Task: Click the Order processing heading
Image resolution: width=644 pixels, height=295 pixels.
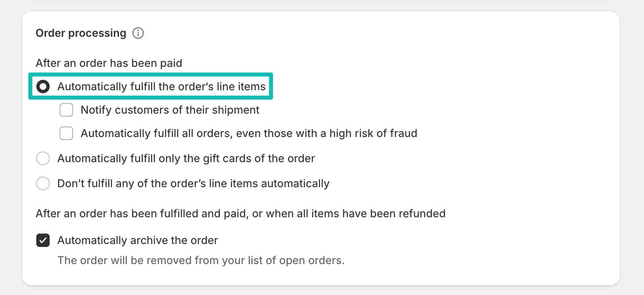Action: point(81,33)
